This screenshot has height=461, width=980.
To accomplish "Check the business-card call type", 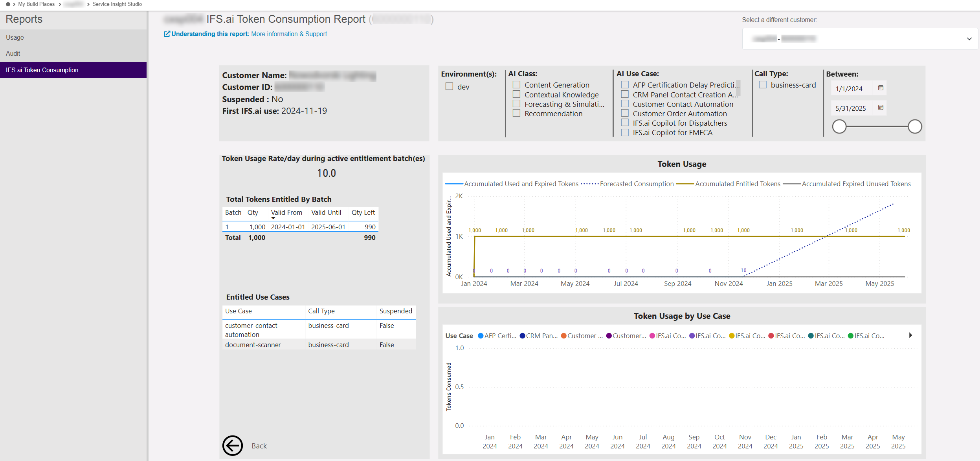I will click(763, 85).
